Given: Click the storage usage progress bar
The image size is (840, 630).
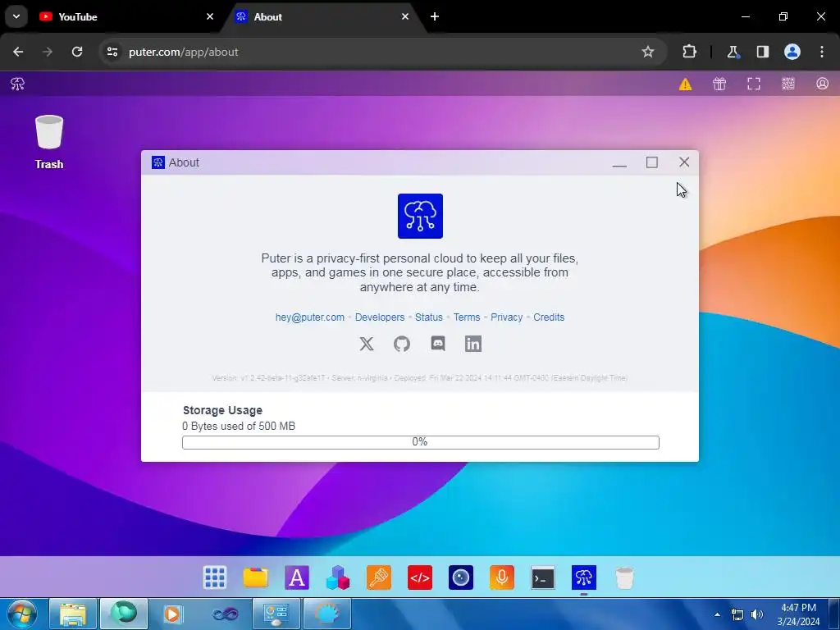Looking at the screenshot, I should 421,442.
